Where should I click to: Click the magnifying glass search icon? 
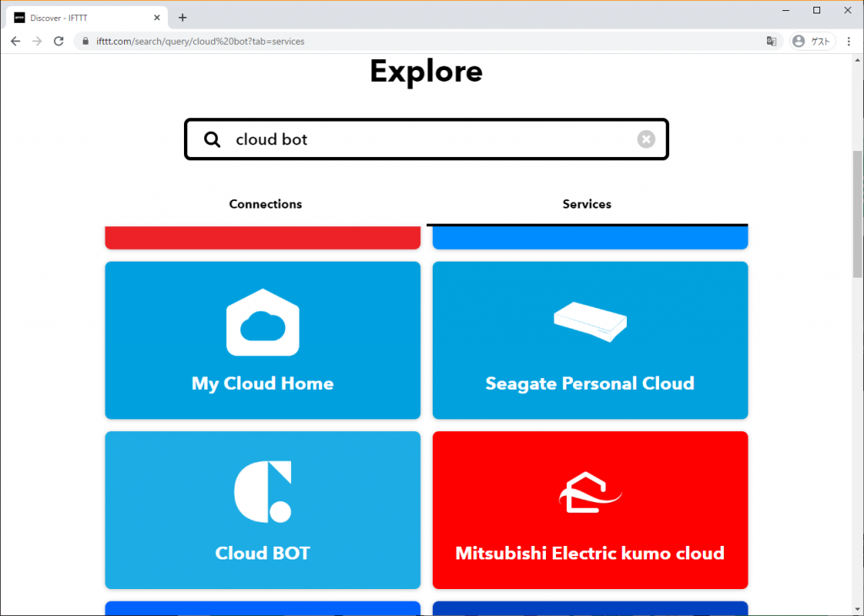coord(212,139)
